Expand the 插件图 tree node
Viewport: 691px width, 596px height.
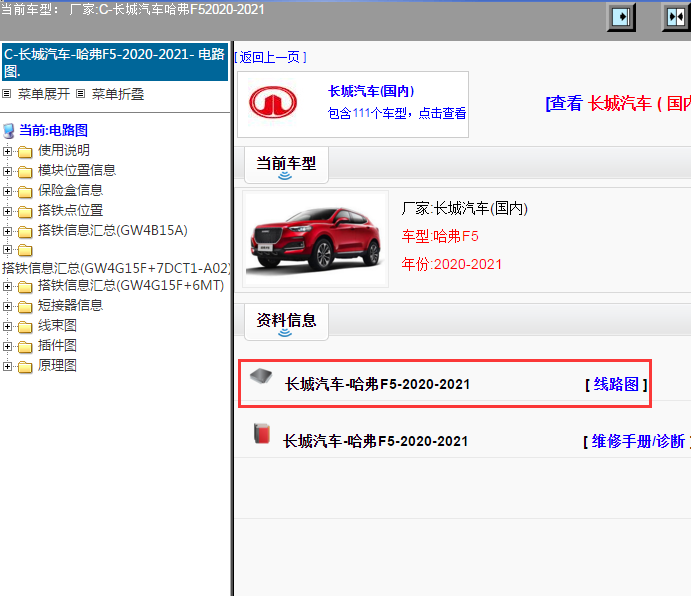pos(7,346)
